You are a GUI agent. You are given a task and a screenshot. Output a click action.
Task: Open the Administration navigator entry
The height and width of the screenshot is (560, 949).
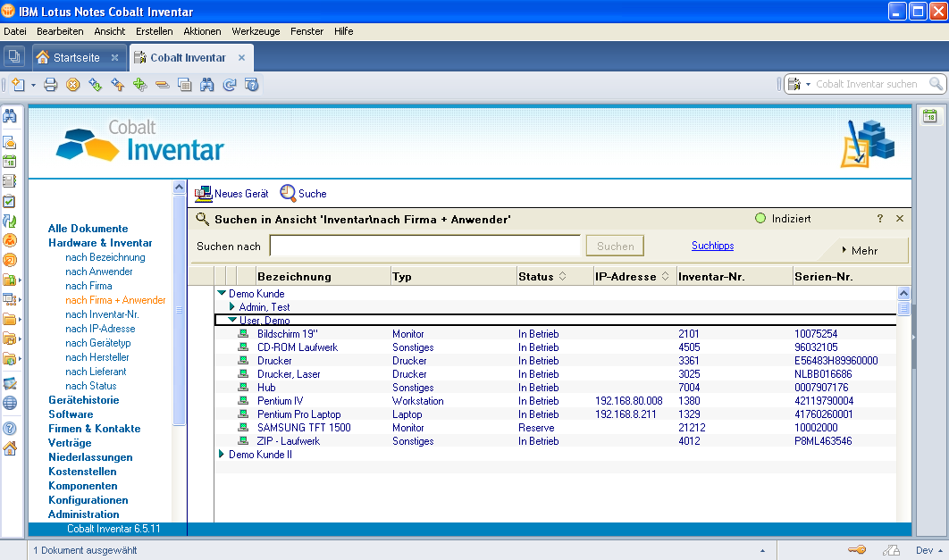(x=83, y=514)
